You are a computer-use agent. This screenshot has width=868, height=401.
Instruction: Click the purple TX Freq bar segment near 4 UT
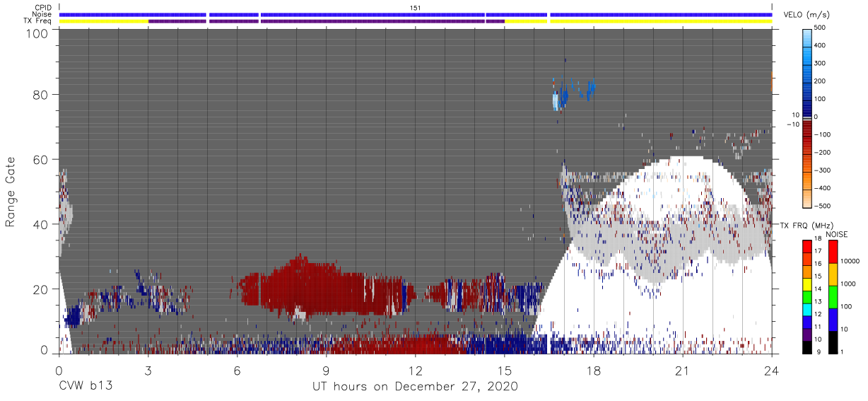click(x=177, y=21)
